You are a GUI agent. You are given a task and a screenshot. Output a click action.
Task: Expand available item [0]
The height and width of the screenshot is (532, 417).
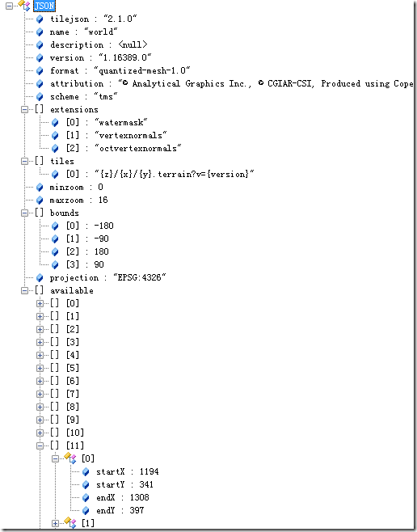(x=40, y=303)
